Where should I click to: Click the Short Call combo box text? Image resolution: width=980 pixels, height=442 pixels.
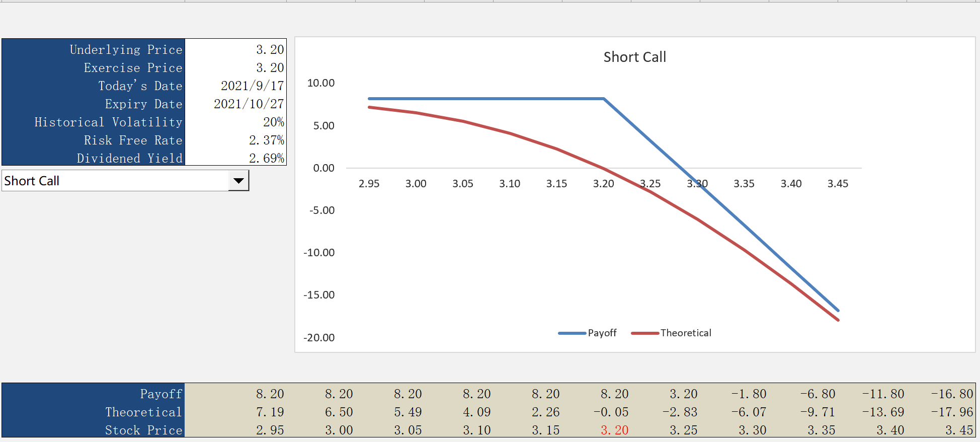click(115, 181)
